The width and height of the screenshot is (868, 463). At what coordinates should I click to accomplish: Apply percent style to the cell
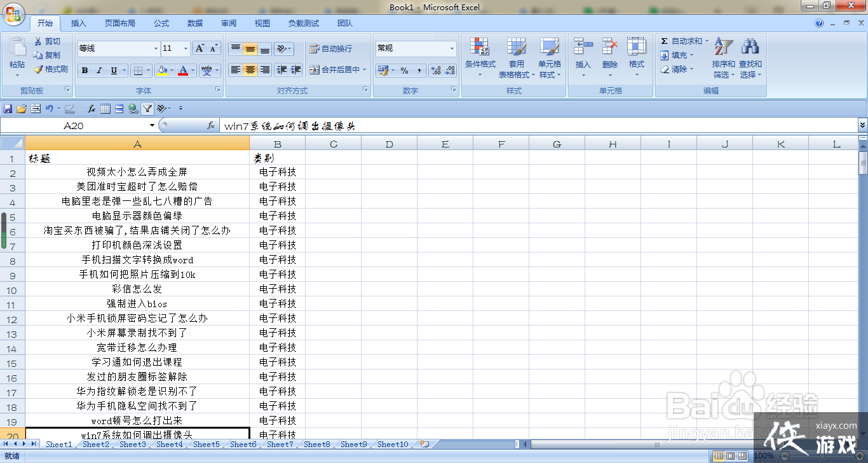[x=404, y=71]
